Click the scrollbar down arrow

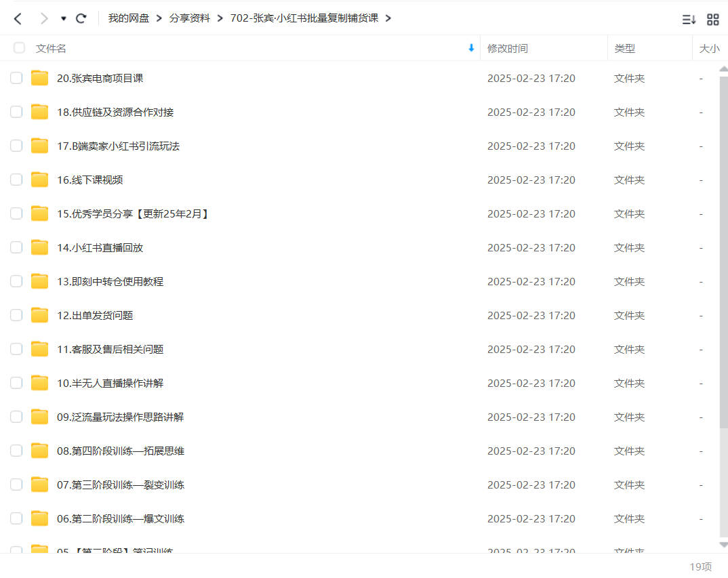[723, 545]
